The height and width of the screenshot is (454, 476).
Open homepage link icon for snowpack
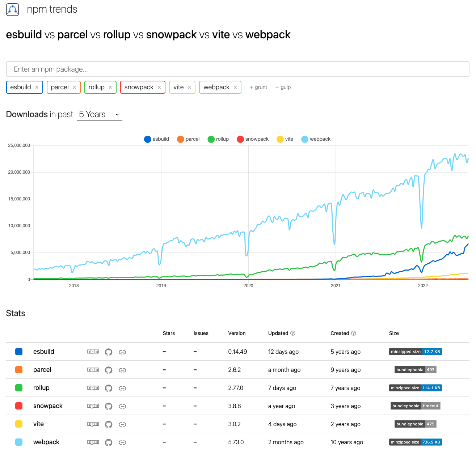[122, 406]
